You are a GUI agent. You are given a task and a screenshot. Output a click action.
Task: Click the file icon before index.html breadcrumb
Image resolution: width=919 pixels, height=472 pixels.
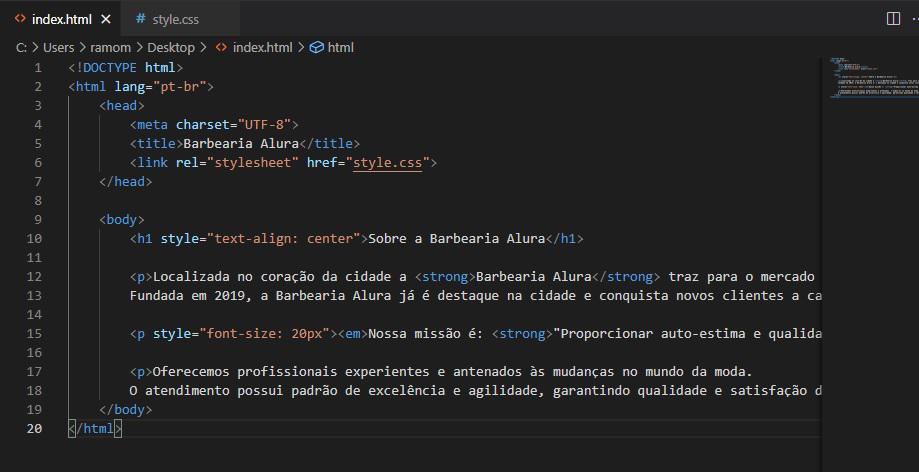click(x=221, y=47)
